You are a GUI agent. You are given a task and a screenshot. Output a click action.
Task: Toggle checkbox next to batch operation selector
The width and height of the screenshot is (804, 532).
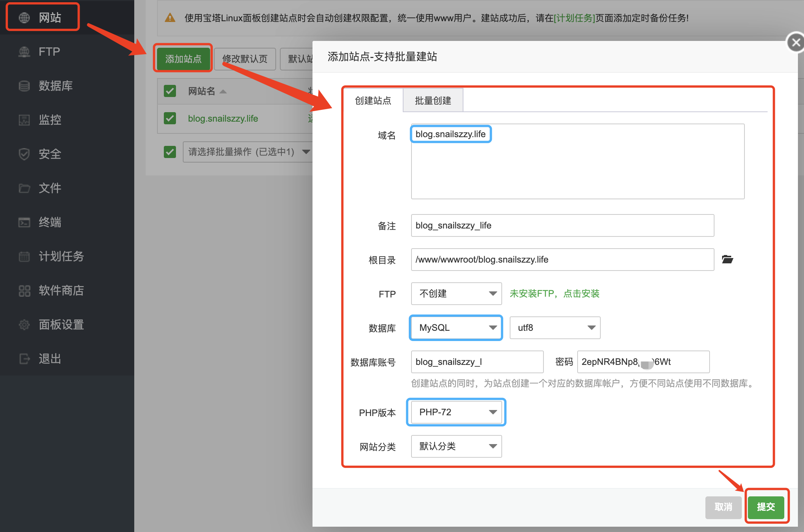tap(170, 152)
